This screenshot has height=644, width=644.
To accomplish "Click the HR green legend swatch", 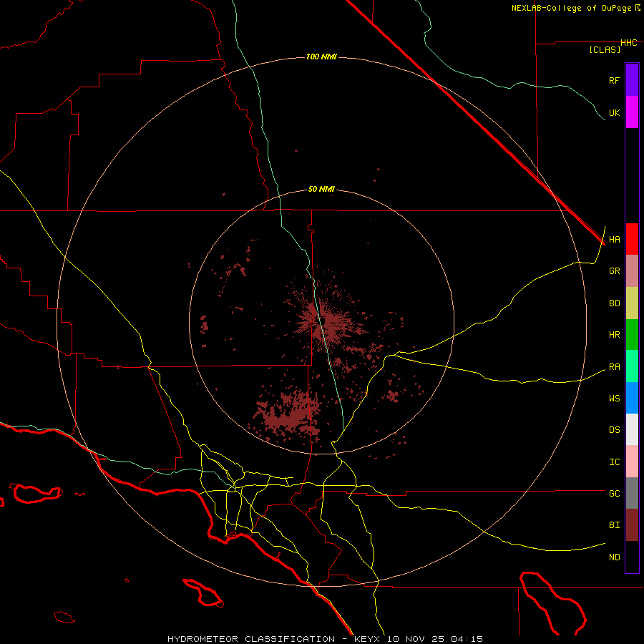I will pos(632,335).
